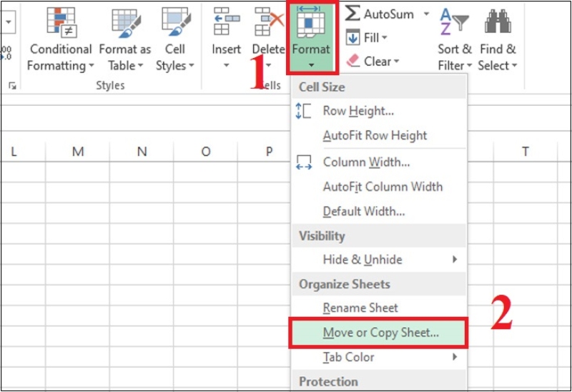Click the Cell Styles icon
The image size is (572, 392).
point(175,22)
